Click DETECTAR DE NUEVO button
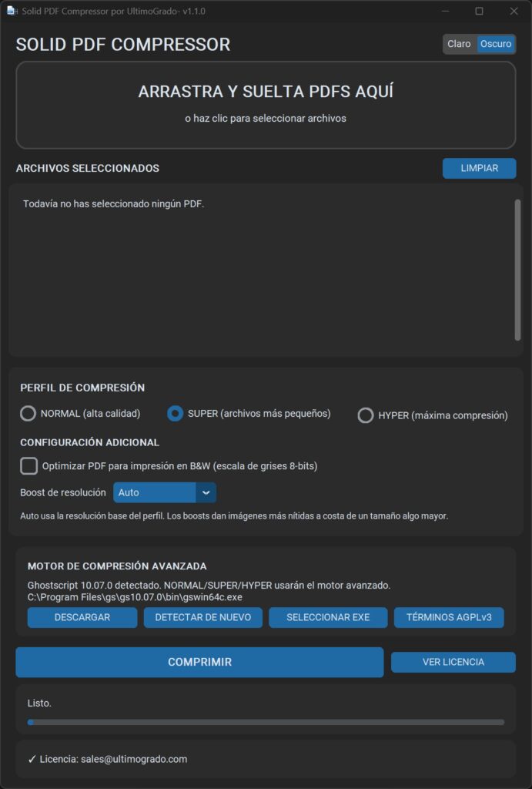Screen dimensions: 532x789 (x=203, y=617)
